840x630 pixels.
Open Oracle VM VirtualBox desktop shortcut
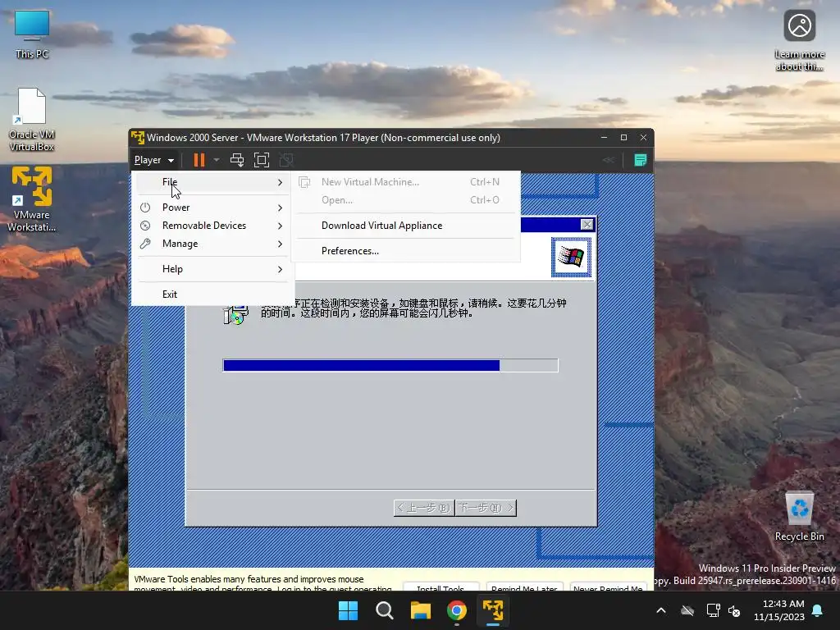(x=32, y=120)
